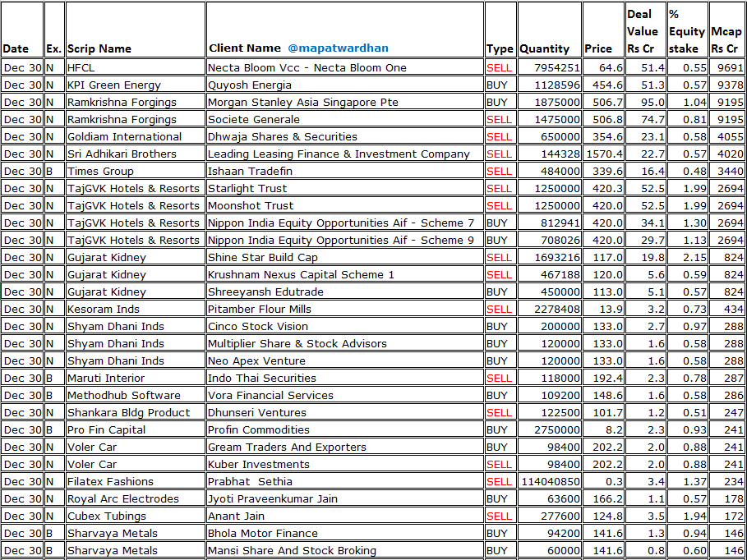Select the Cubex Tubings scrip cell
This screenshot has height=560, width=747.
(x=136, y=516)
